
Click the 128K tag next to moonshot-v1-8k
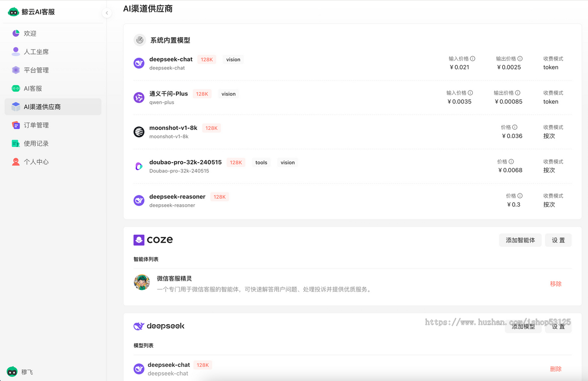[x=212, y=128]
